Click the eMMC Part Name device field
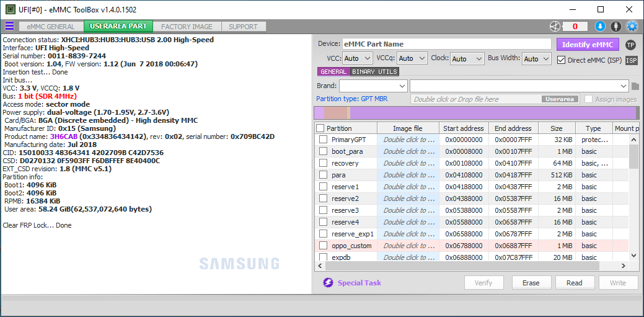 click(x=446, y=44)
